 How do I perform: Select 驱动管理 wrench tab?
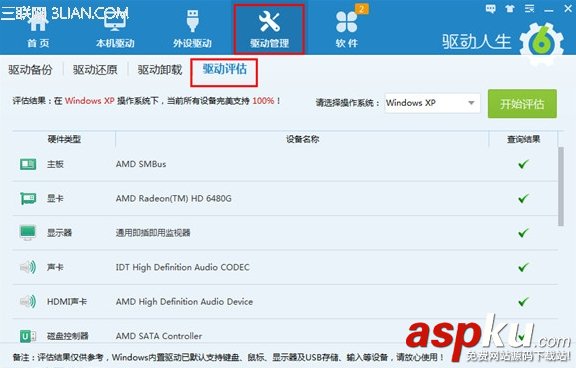[x=269, y=29]
